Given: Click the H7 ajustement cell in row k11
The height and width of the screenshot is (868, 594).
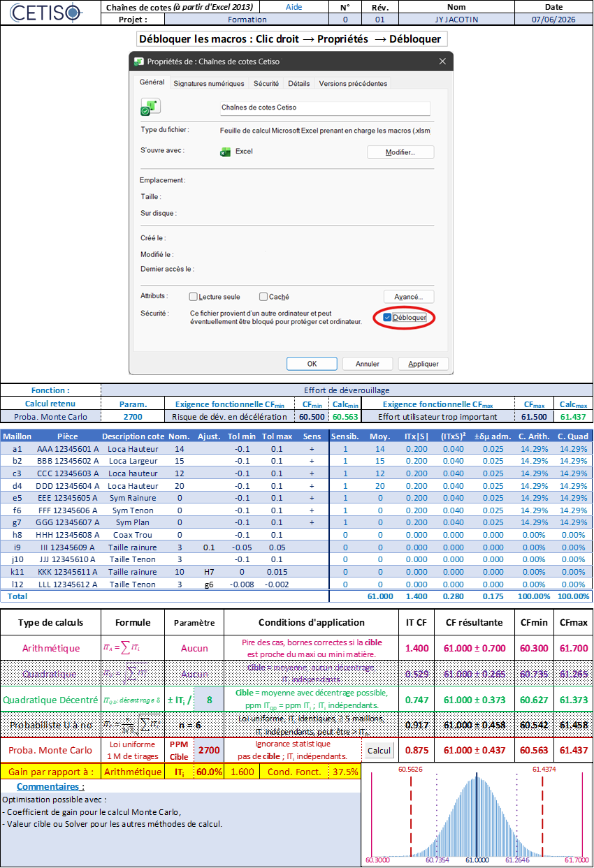Looking at the screenshot, I should tap(209, 572).
